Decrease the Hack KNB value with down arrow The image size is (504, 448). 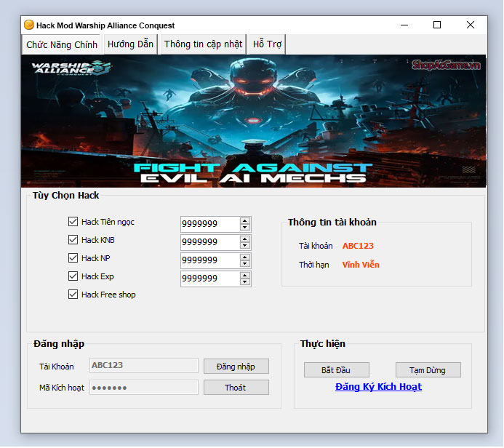point(245,246)
